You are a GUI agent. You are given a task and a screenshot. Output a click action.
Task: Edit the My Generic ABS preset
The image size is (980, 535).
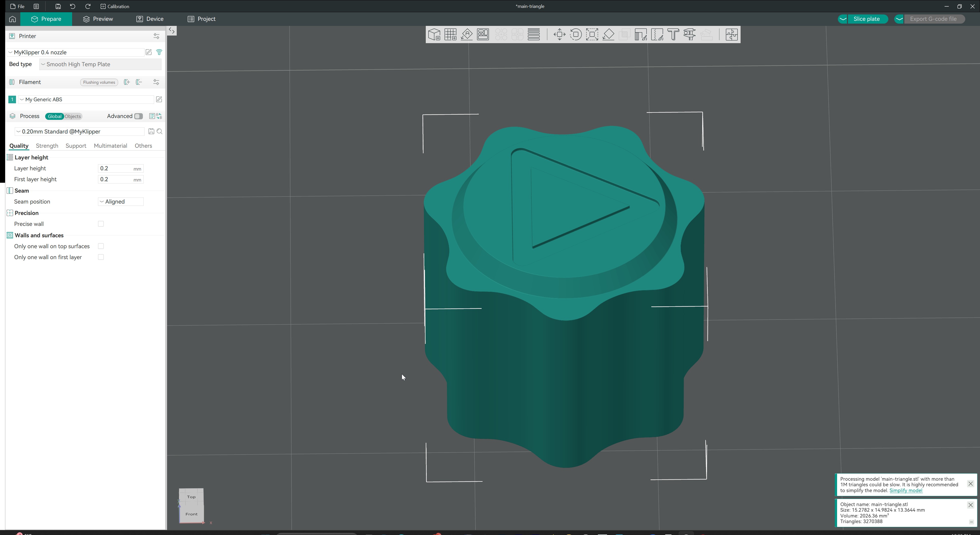coord(159,99)
